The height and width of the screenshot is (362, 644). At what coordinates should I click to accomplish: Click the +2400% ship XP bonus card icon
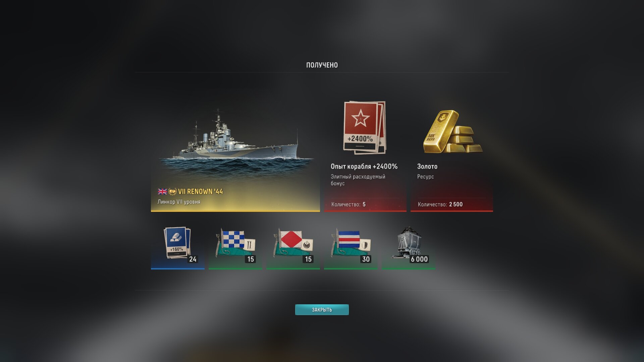tap(365, 127)
